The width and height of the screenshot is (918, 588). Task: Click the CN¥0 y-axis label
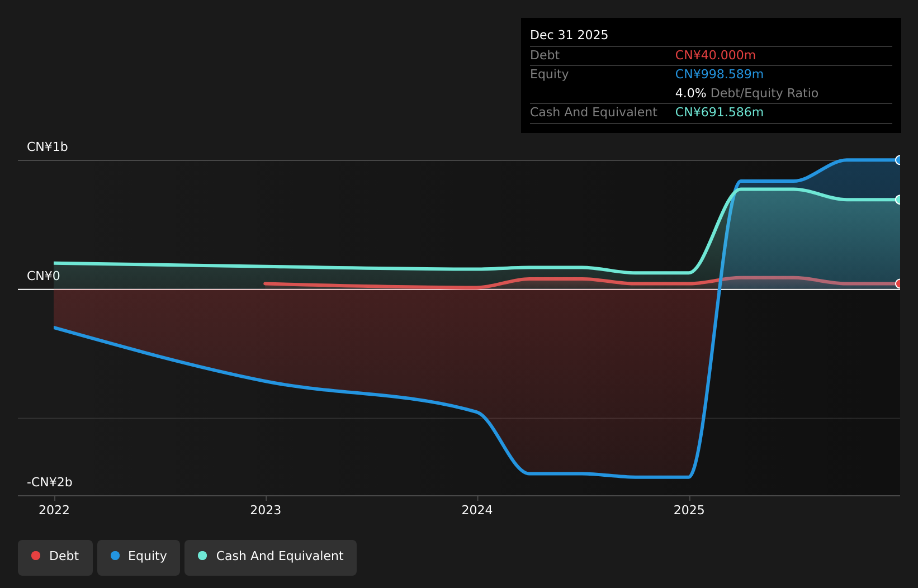point(44,276)
